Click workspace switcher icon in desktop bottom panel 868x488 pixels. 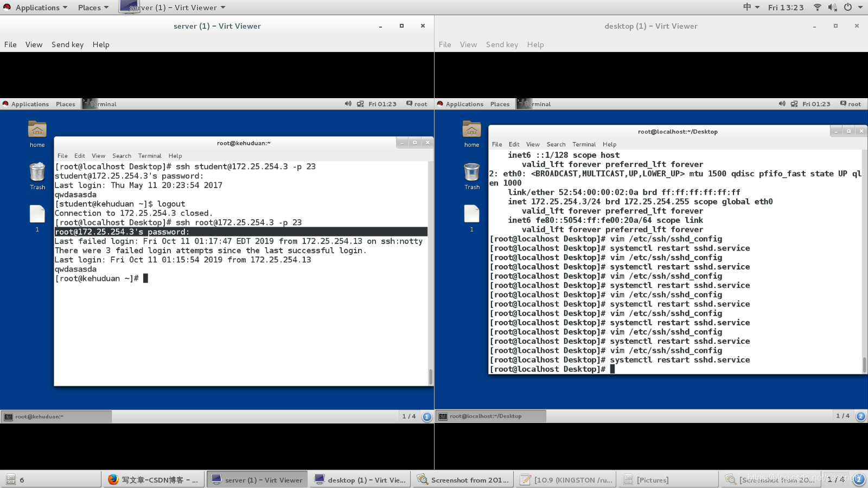coord(860,416)
